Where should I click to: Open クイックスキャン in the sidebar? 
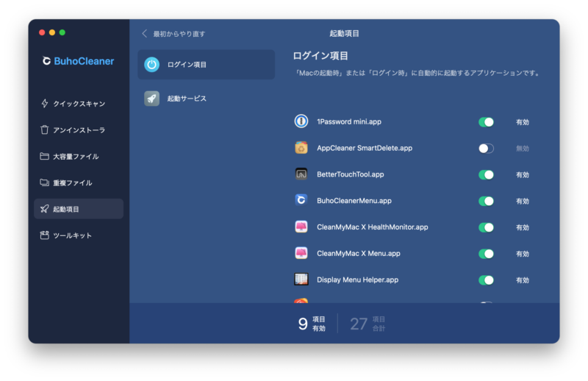coord(79,103)
